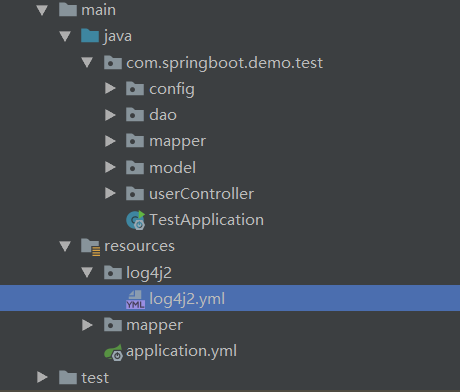The width and height of the screenshot is (460, 392).
Task: Expand the userController package arrow
Action: [110, 193]
